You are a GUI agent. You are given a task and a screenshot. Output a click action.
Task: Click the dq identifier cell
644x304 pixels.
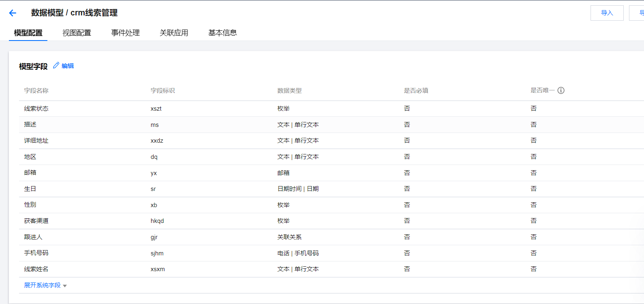(x=154, y=157)
